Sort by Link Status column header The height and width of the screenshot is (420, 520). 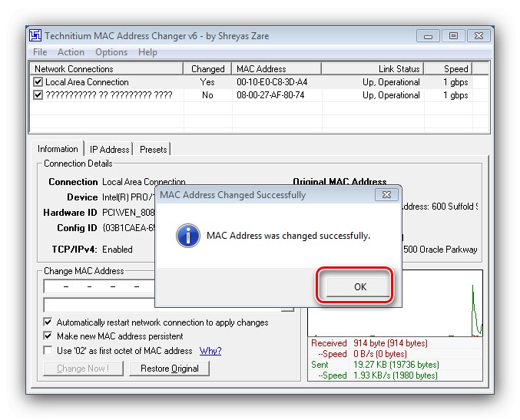[x=373, y=68]
